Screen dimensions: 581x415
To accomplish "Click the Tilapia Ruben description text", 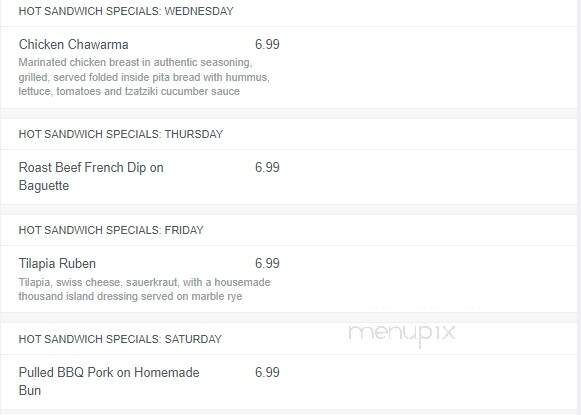I will click(x=145, y=289).
